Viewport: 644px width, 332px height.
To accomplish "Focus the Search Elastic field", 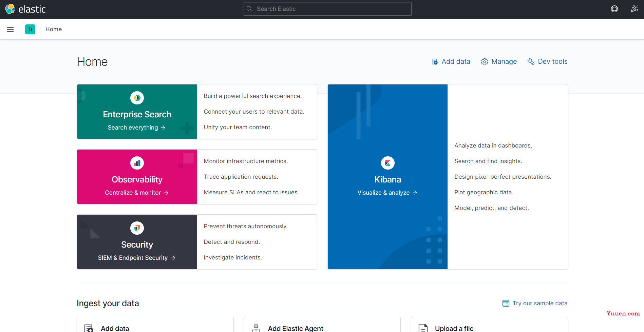I will [327, 9].
